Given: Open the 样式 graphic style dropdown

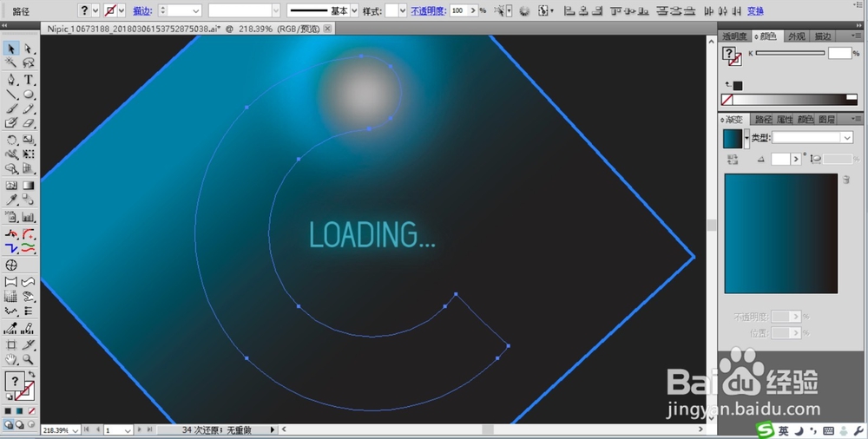Looking at the screenshot, I should [403, 10].
